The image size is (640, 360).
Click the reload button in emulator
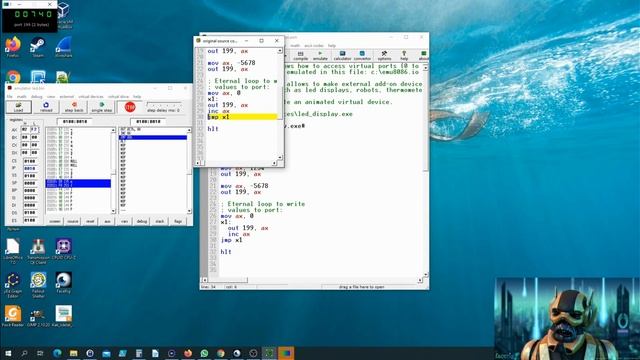(46, 107)
